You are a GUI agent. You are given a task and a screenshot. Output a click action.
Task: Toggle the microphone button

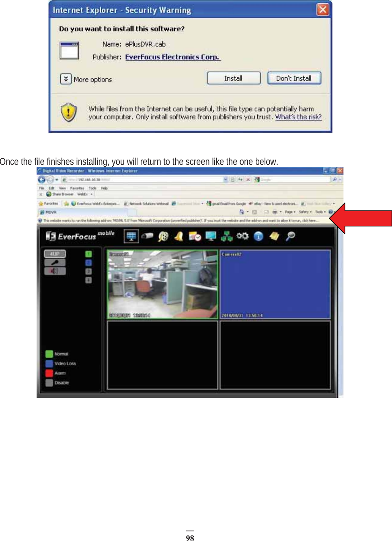tap(55, 262)
